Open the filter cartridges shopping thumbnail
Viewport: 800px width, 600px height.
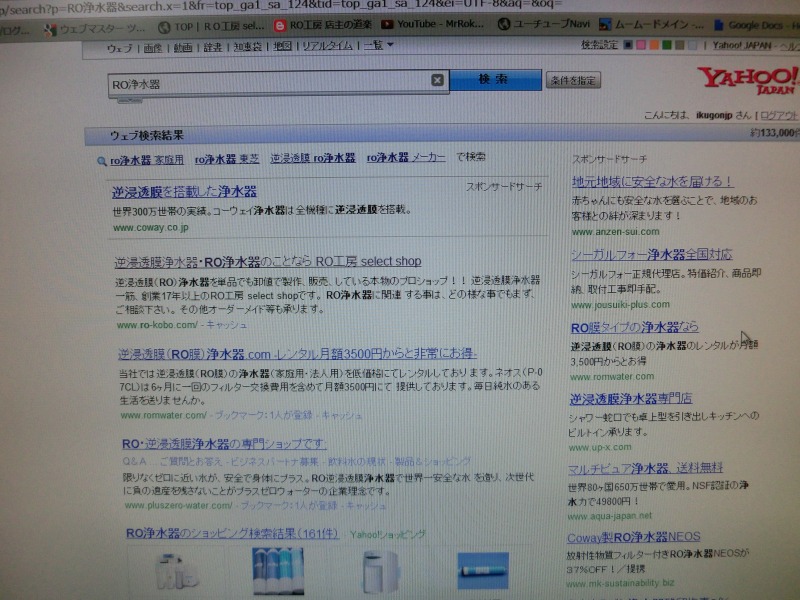point(278,571)
